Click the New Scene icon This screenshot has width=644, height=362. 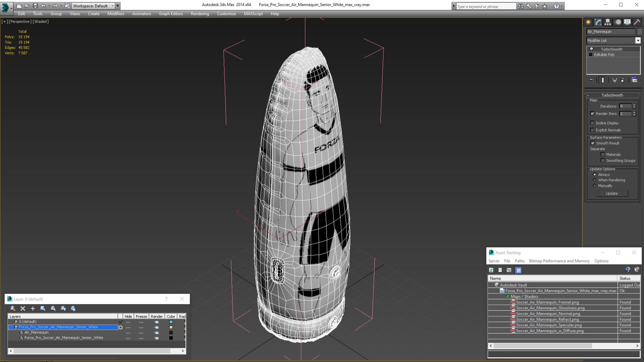pyautogui.click(x=19, y=6)
